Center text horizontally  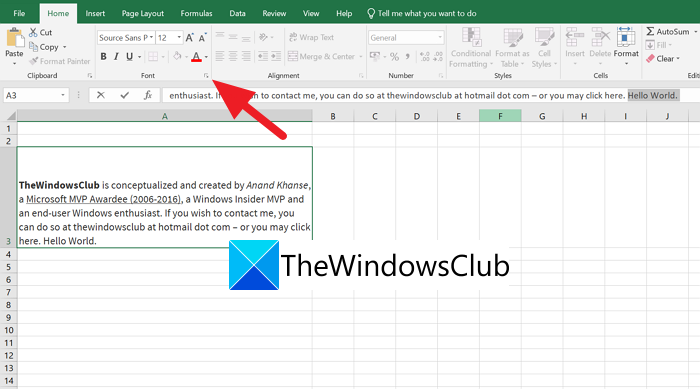click(233, 56)
